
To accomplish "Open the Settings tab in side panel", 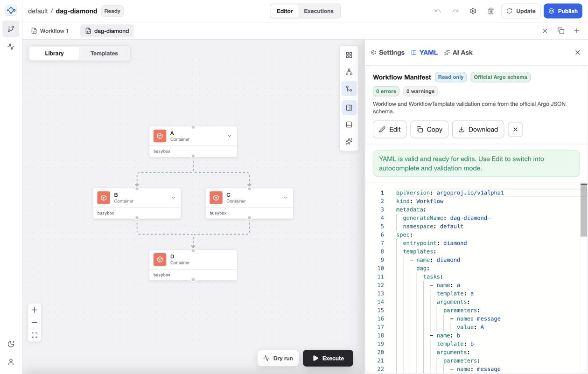I will [x=387, y=52].
